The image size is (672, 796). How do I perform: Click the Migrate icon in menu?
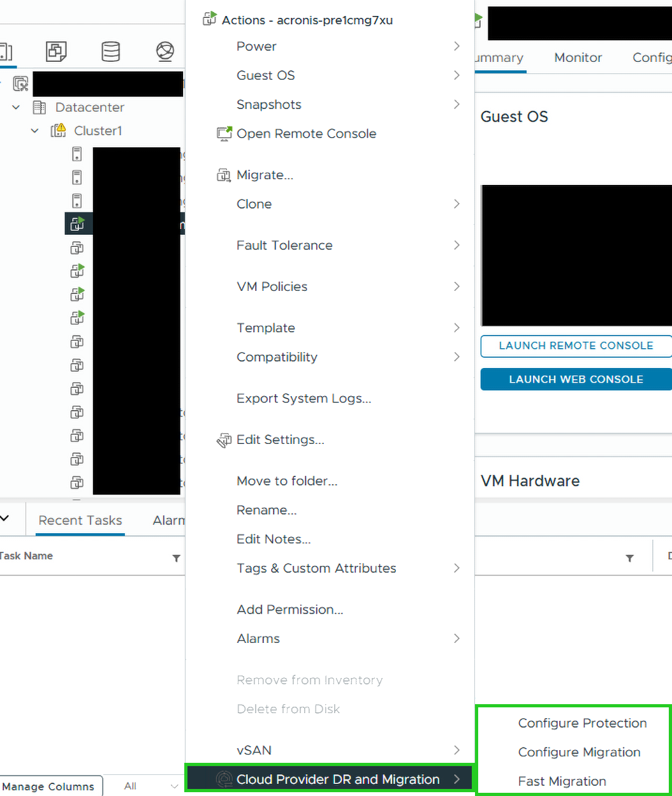tap(224, 175)
